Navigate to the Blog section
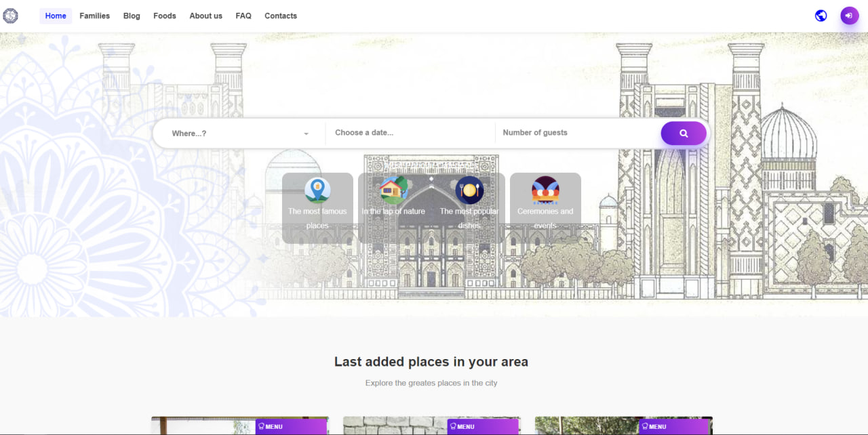The height and width of the screenshot is (435, 868). (132, 16)
